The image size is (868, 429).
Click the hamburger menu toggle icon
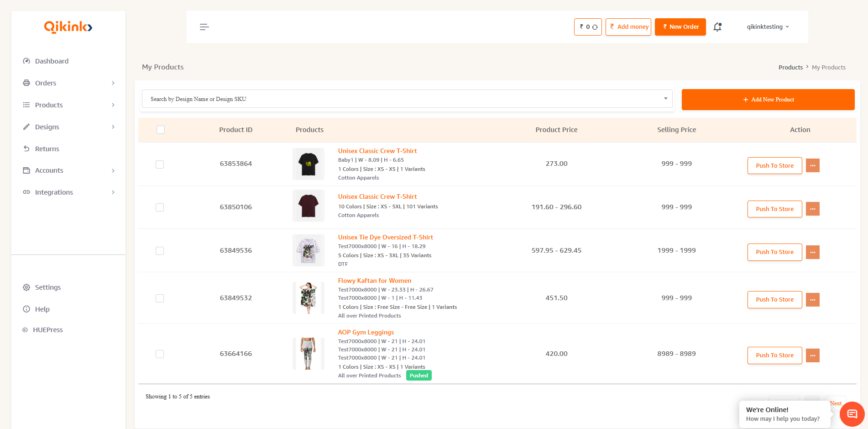click(x=204, y=27)
